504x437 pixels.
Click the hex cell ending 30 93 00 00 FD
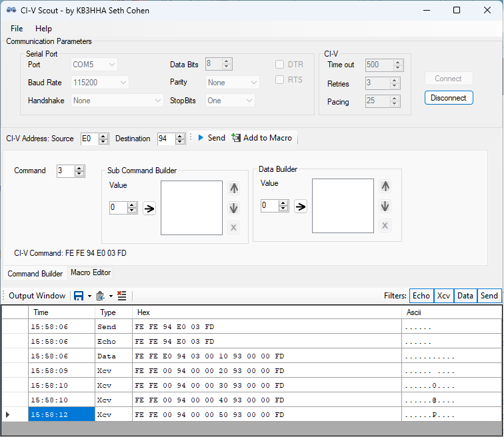[x=267, y=385]
